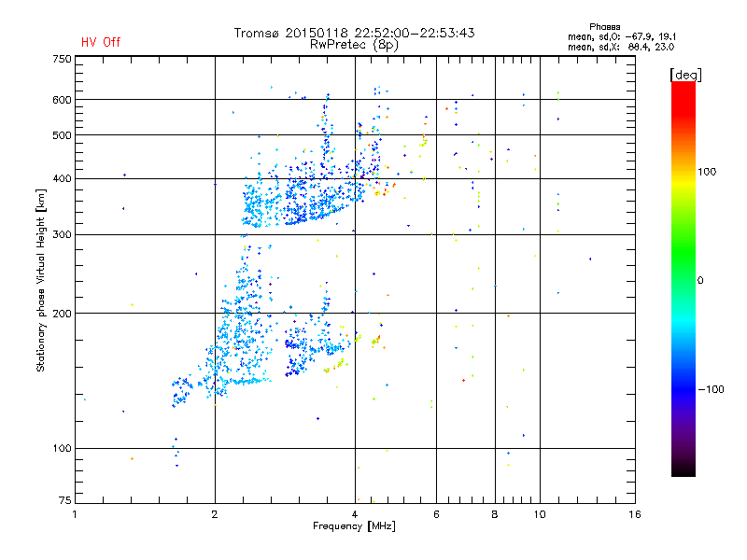Select the title 'Tromsø 20150118 22:52:00-22:53:43'
Screen dimensions: 747x560
coord(354,33)
